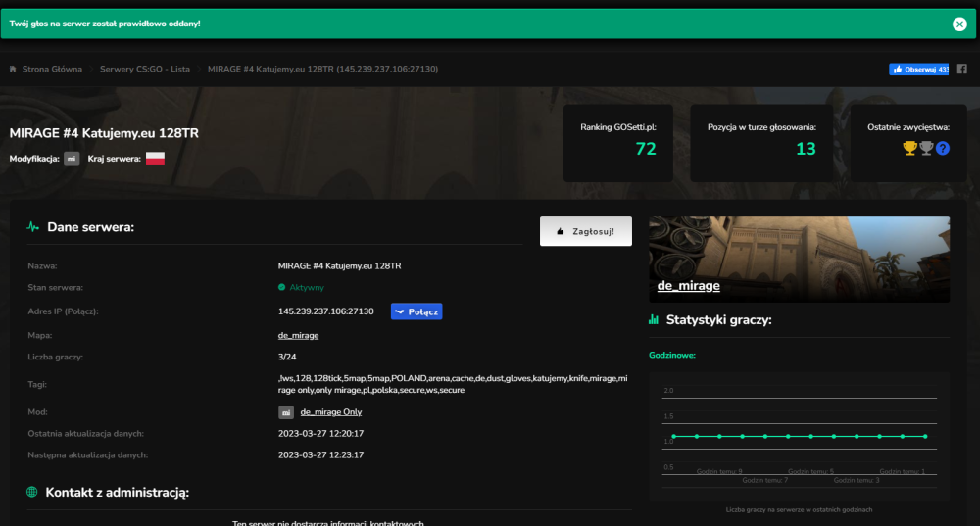
Task: Click the de_mirage map thumbnail image
Action: pyautogui.click(x=799, y=260)
